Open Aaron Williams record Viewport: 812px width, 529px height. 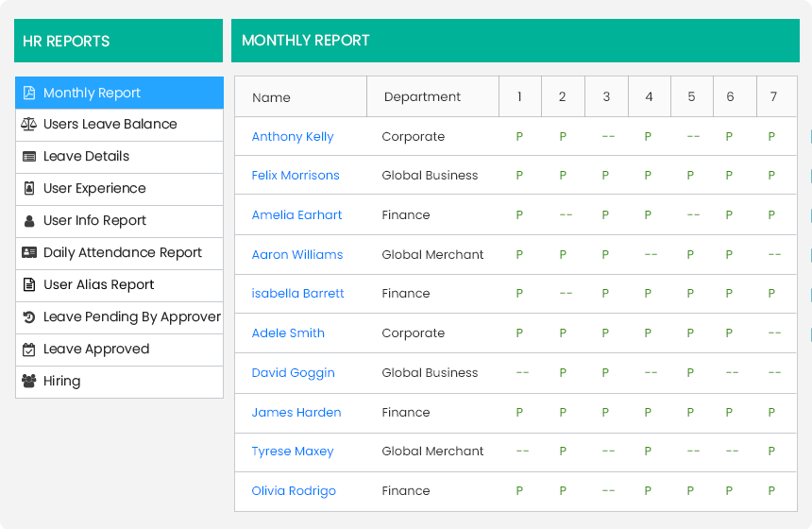point(297,254)
